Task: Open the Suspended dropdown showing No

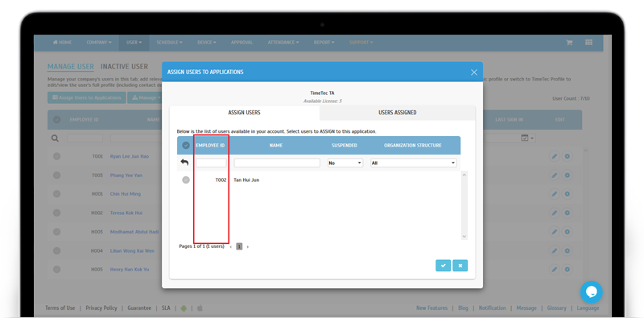Action: pos(345,163)
